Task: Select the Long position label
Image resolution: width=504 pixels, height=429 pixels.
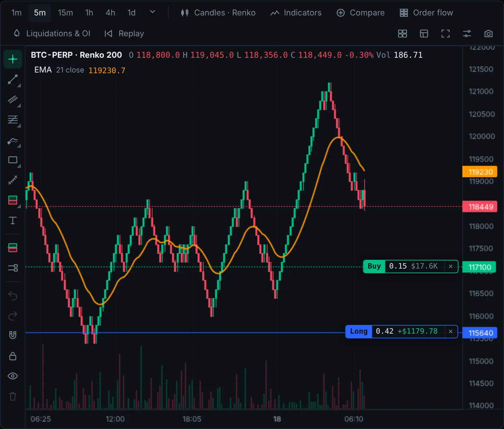Action: (x=359, y=332)
